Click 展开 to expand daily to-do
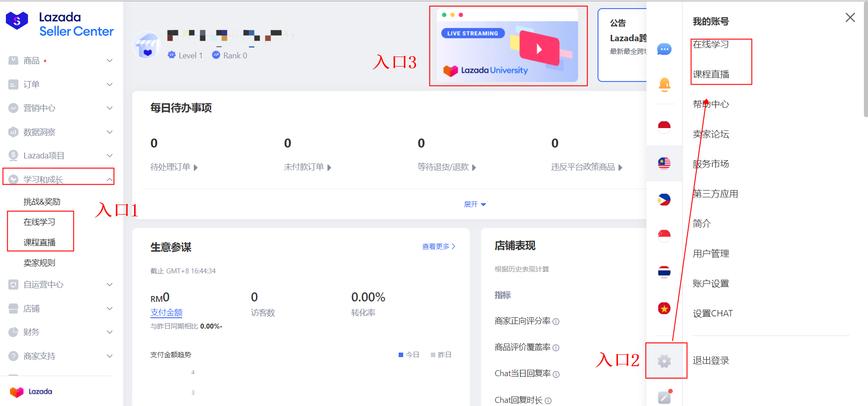This screenshot has width=868, height=406. point(475,204)
